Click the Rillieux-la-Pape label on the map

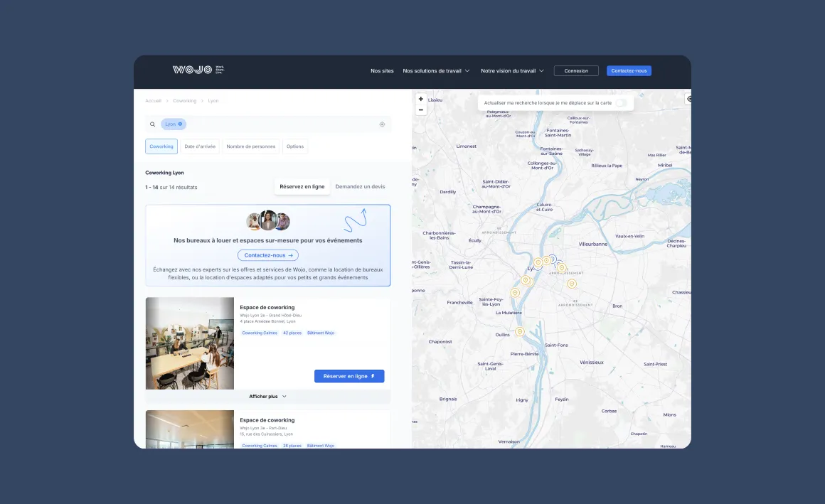click(607, 165)
